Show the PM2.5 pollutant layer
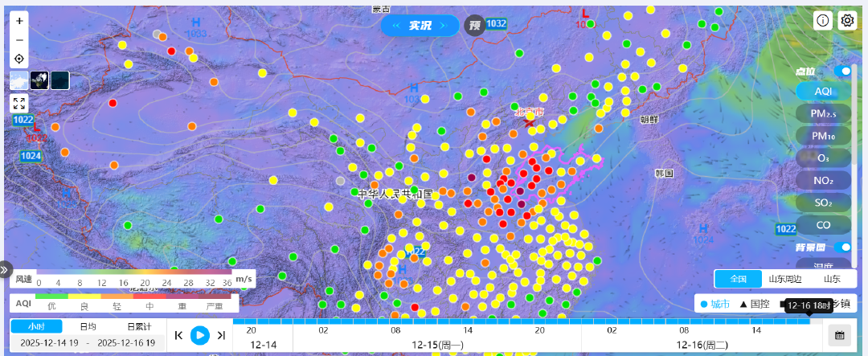 pyautogui.click(x=823, y=114)
